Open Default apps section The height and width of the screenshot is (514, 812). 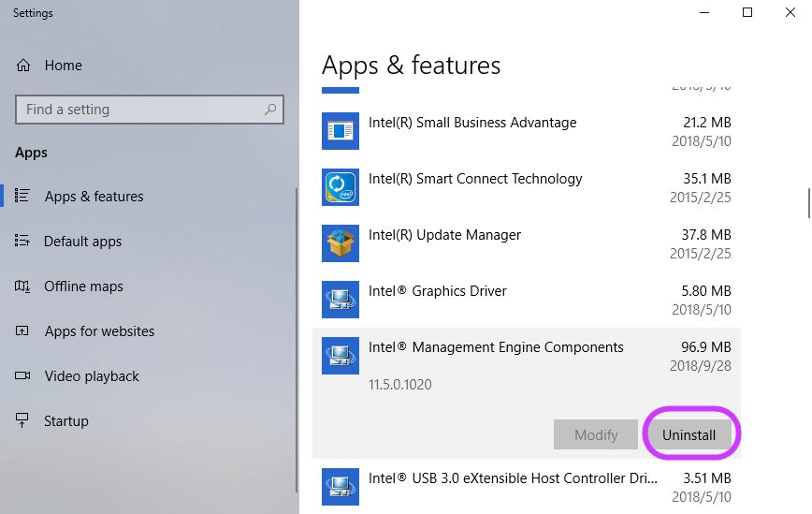(x=83, y=242)
